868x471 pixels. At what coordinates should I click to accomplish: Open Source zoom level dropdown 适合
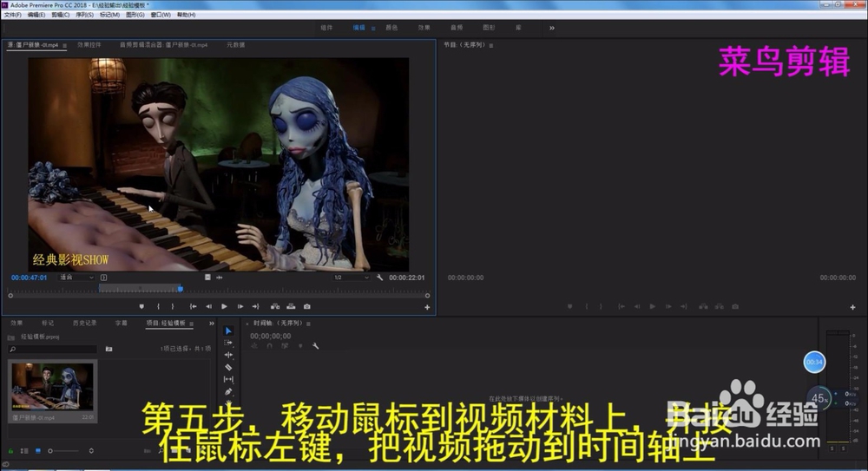[x=76, y=278]
